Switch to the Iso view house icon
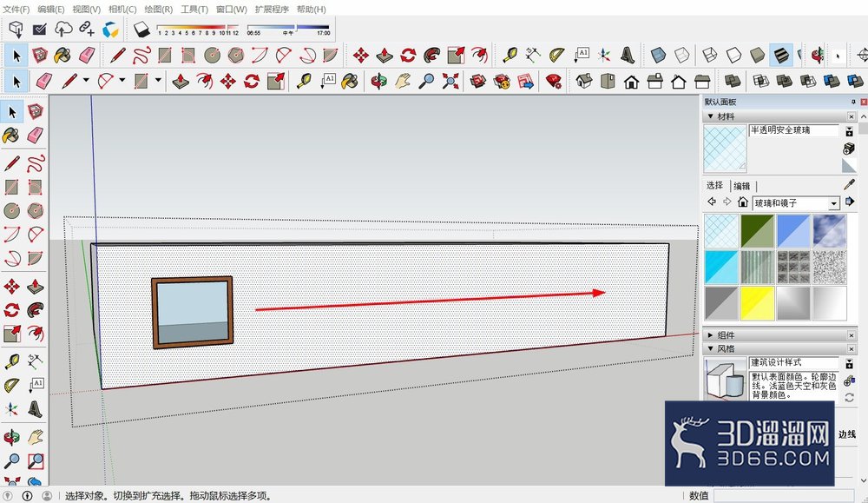The image size is (868, 503). tap(583, 82)
